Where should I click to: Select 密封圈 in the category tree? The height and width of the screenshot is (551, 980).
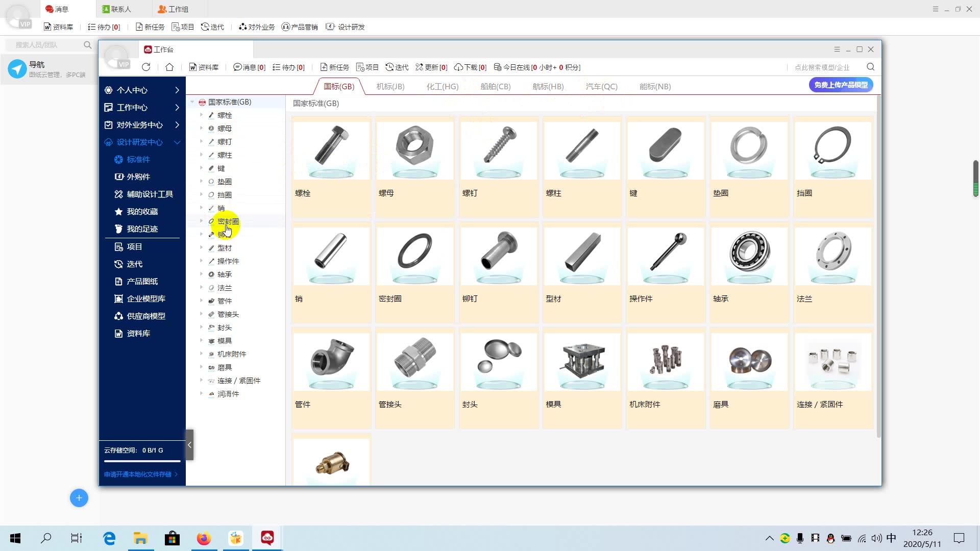coord(228,221)
